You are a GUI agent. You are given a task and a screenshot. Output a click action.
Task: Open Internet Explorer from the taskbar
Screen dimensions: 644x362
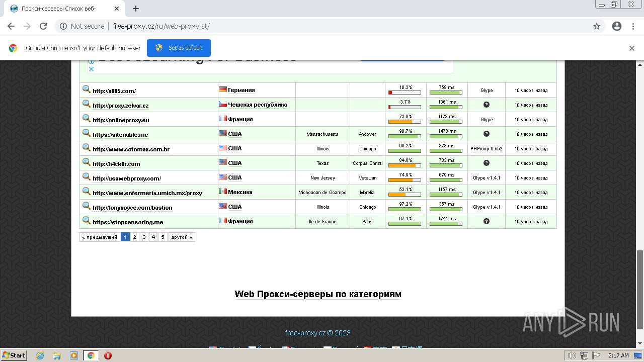[x=40, y=355]
